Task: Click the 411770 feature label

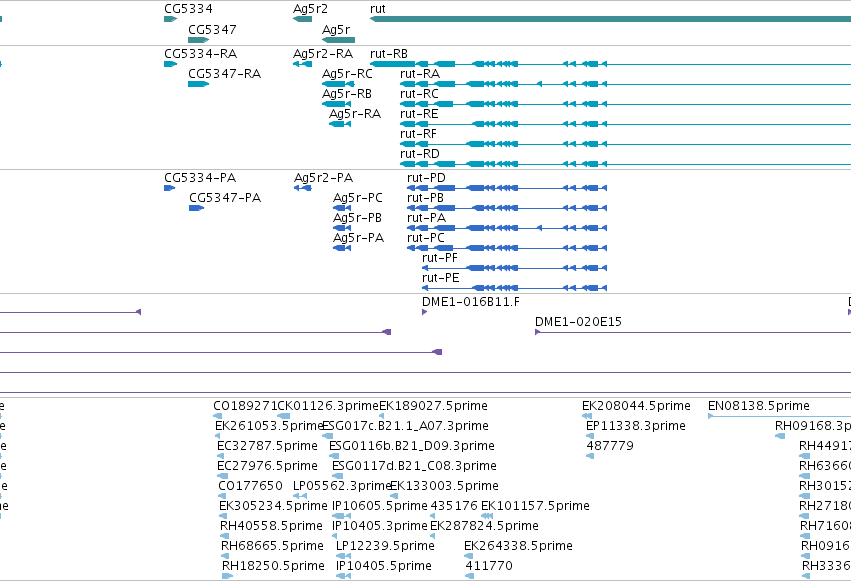Action: pos(488,567)
